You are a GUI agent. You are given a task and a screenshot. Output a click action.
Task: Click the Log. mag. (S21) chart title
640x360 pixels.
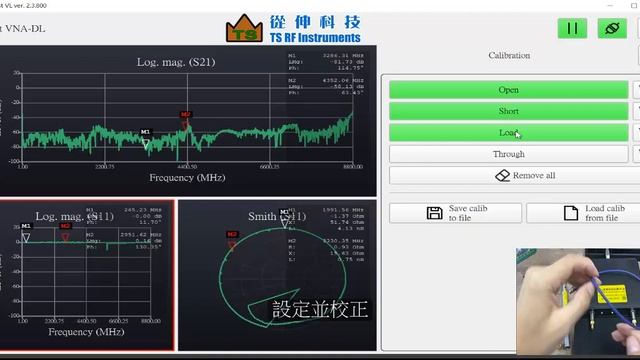[x=176, y=62]
